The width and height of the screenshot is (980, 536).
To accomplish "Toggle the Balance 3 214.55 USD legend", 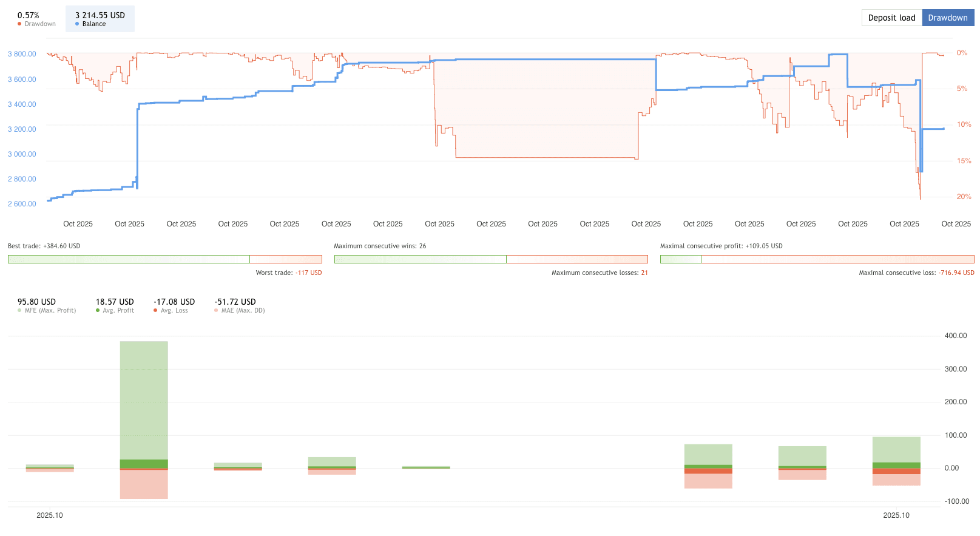I will [100, 19].
